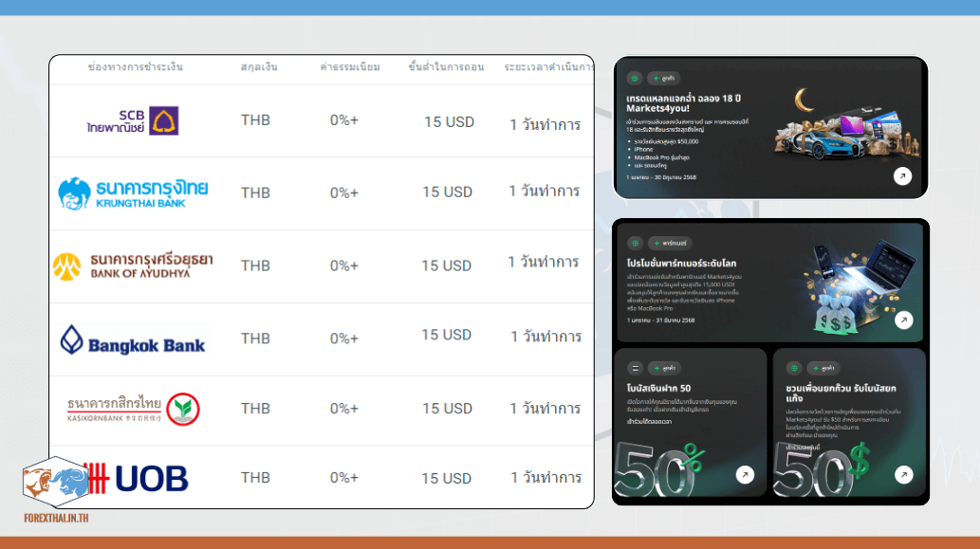Image resolution: width=980 pixels, height=549 pixels.
Task: Click 15 USD in the SCB row
Action: [x=449, y=121]
